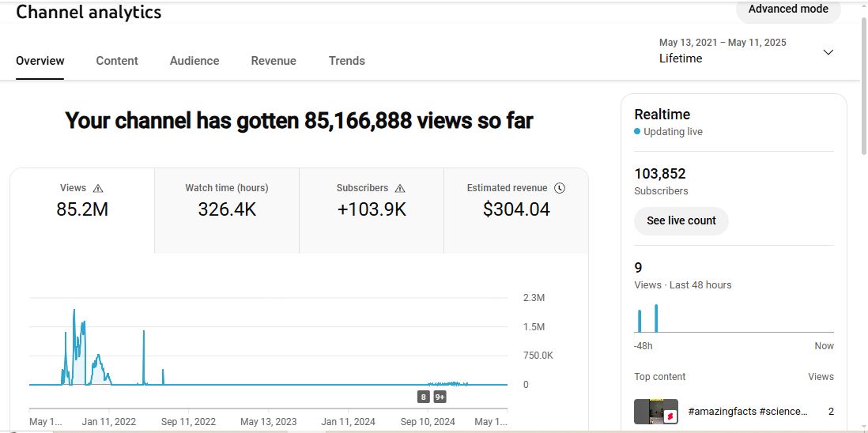Switch to the Overview tab
868x433 pixels.
(40, 61)
